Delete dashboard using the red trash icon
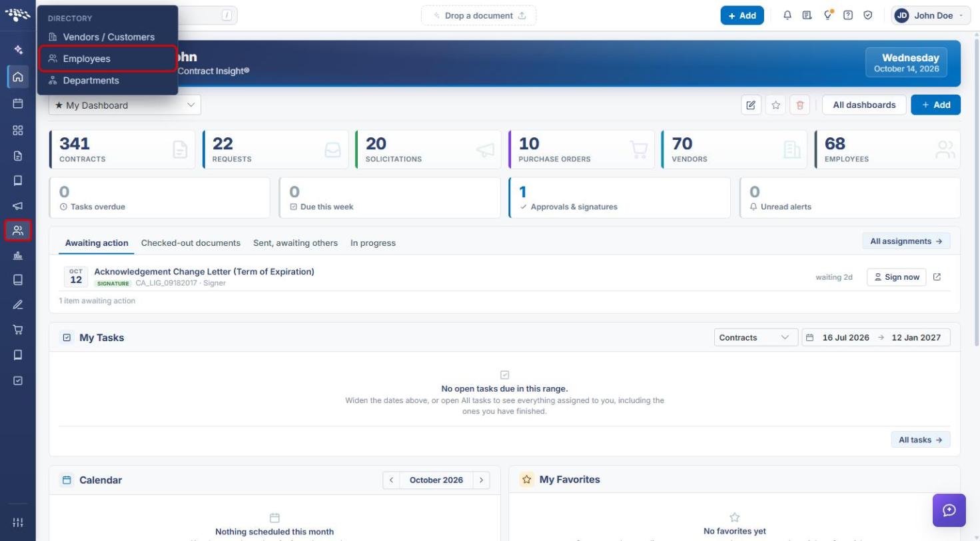 click(800, 105)
